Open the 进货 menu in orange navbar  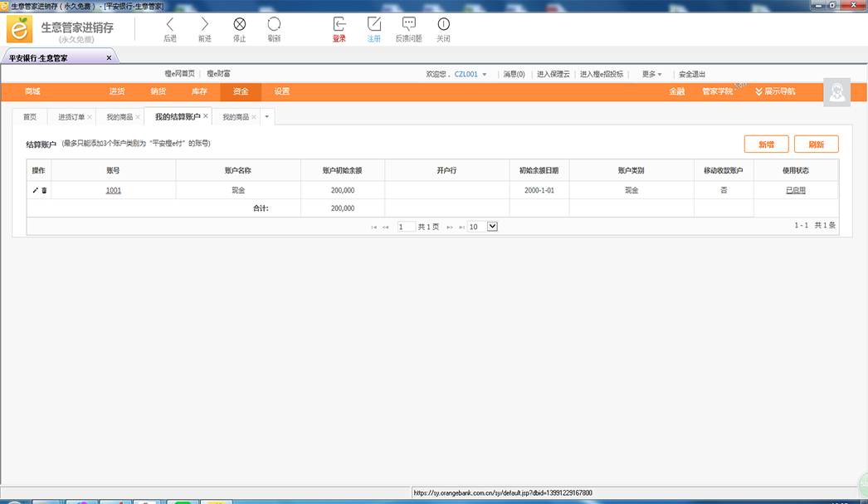click(117, 91)
